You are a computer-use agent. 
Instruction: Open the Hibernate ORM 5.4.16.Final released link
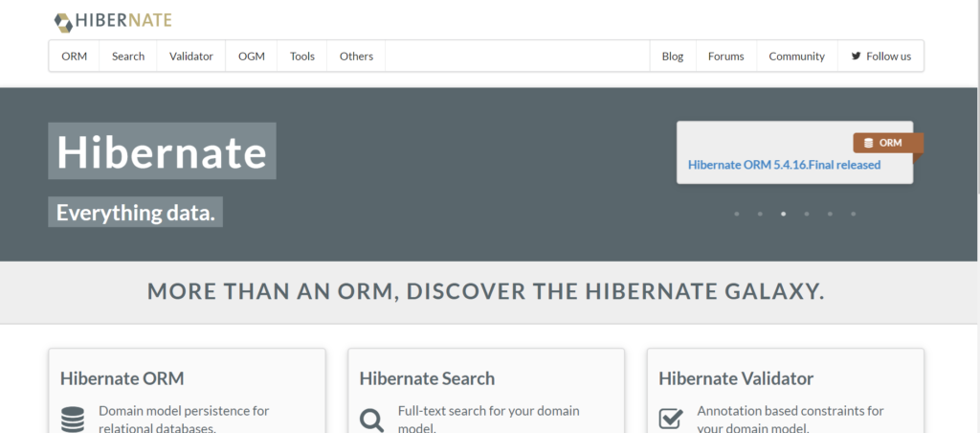(784, 165)
